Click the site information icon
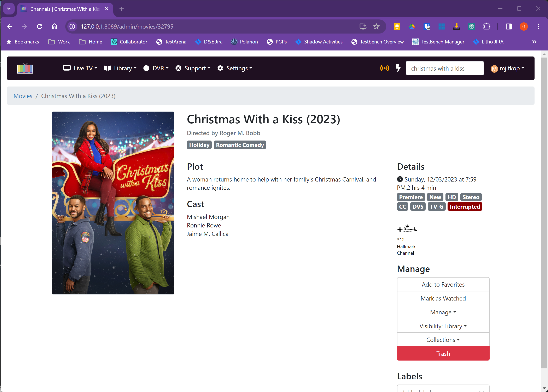This screenshot has width=548, height=392. [72, 26]
